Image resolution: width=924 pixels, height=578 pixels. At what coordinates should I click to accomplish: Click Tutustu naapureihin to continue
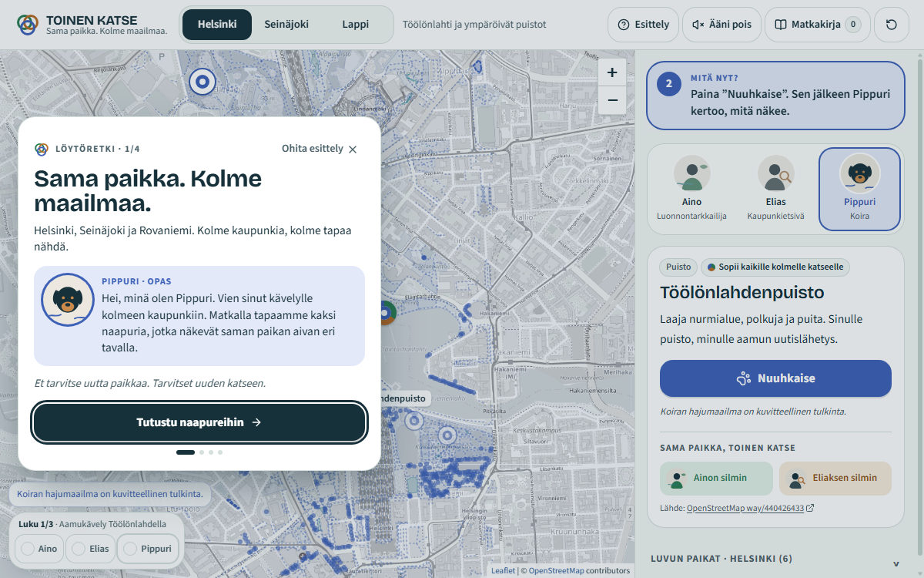199,422
